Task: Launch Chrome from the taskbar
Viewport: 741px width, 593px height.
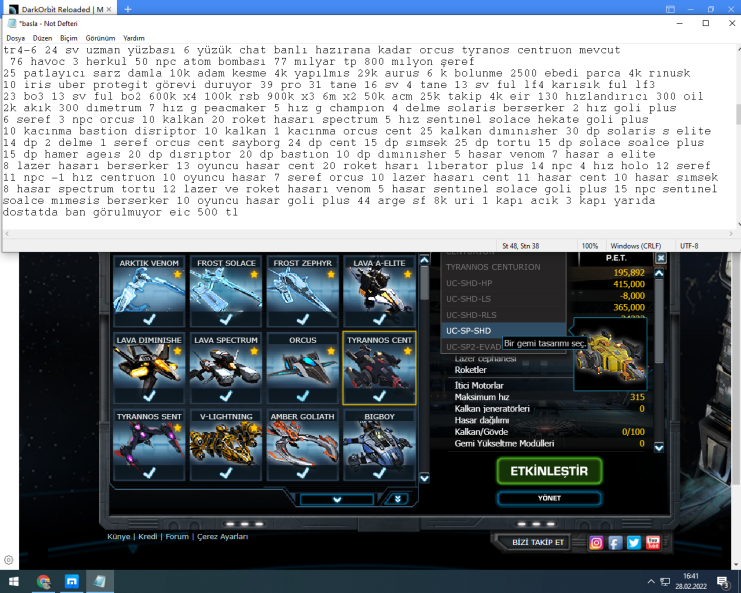Action: 43,582
